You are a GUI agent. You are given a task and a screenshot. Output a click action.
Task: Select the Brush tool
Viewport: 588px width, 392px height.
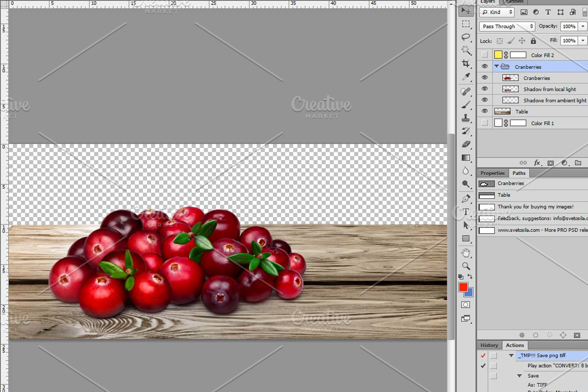tap(466, 105)
